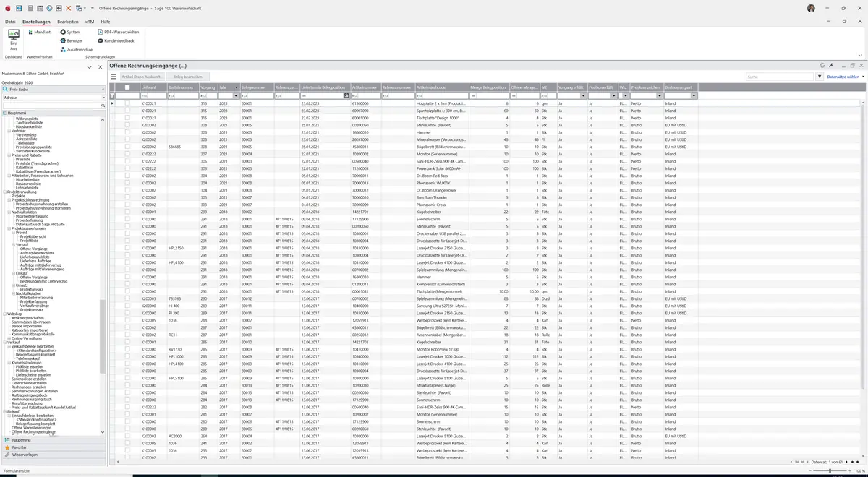
Task: Check the row for Samsung Ultra S27E5H
Action: [x=127, y=306]
